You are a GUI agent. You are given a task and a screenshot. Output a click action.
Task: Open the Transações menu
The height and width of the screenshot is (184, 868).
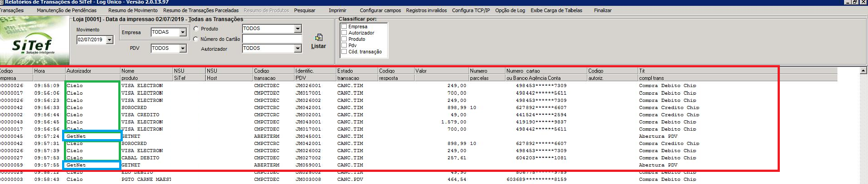(x=12, y=10)
